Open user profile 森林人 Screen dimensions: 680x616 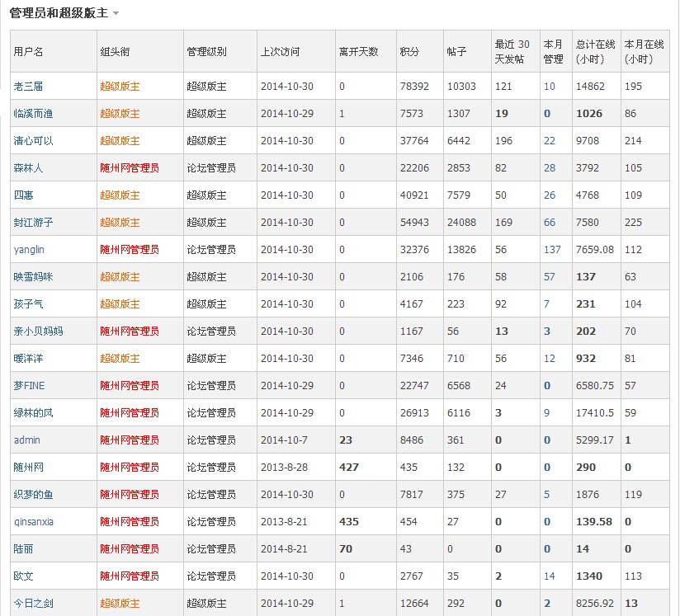click(28, 167)
